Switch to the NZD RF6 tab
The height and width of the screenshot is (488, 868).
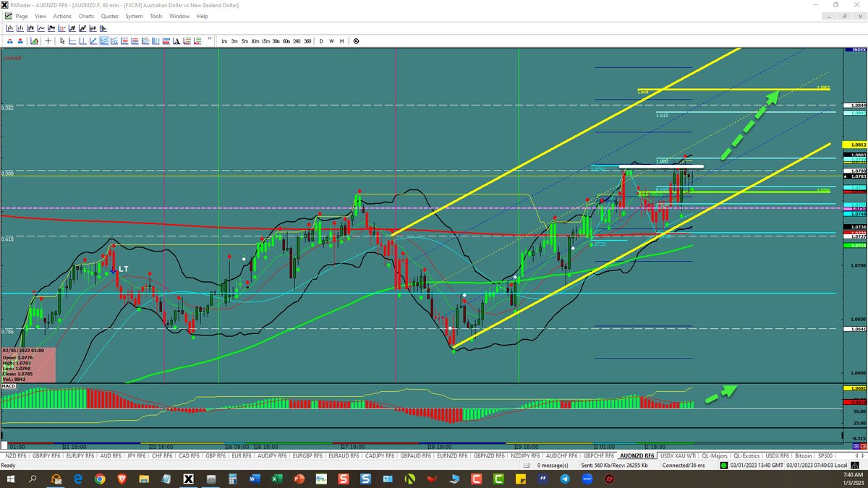[x=14, y=456]
